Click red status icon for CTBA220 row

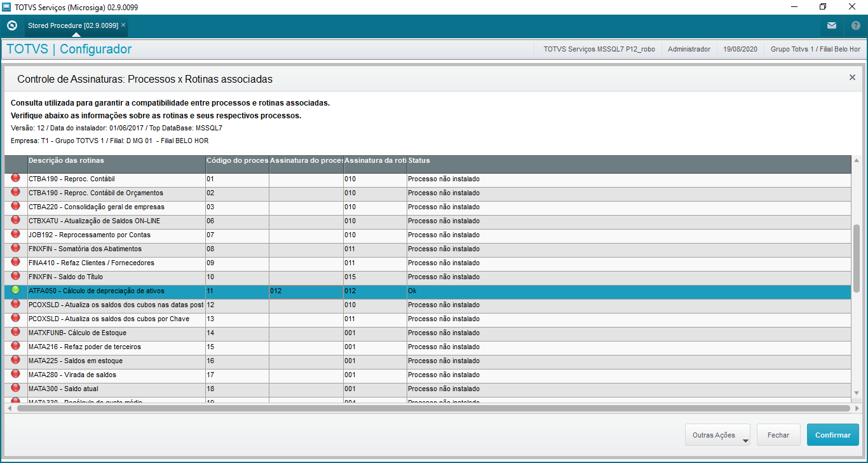16,206
